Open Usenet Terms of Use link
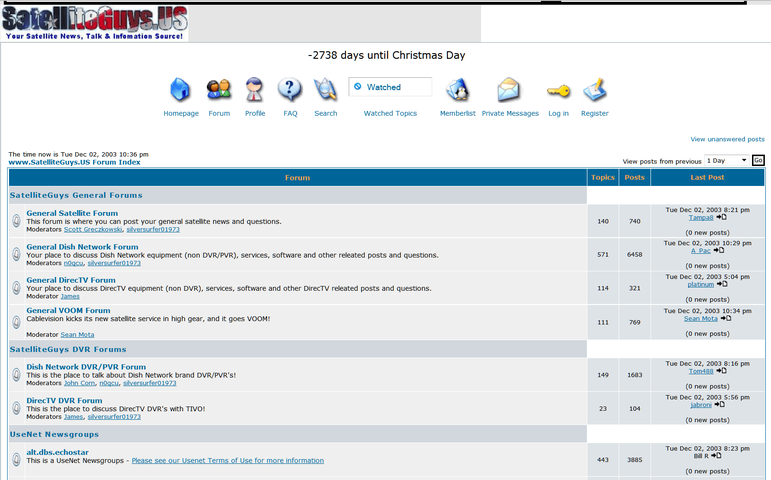 click(x=228, y=460)
